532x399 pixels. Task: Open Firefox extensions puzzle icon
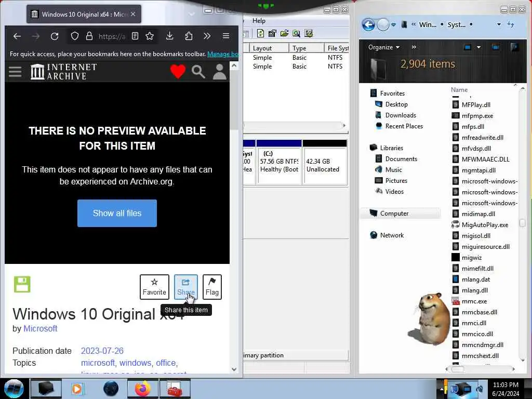pyautogui.click(x=189, y=36)
